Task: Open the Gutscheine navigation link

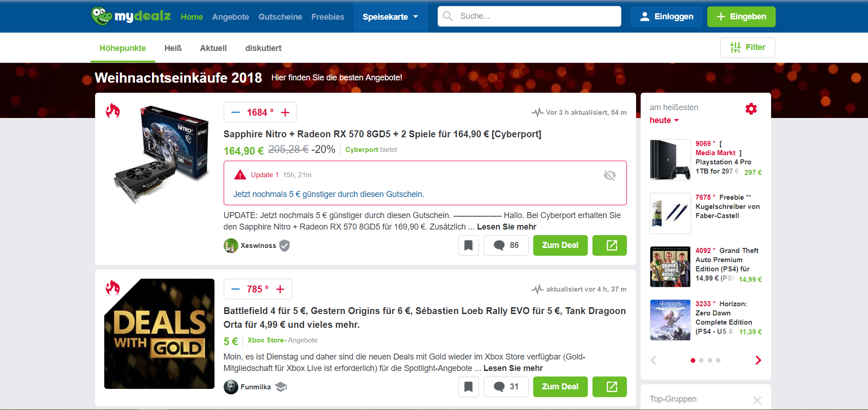Action: tap(280, 17)
